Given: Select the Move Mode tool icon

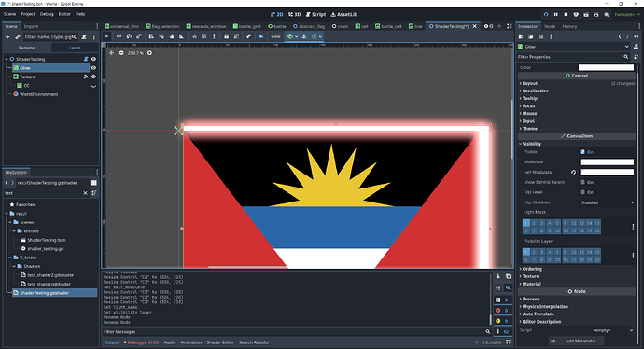Looking at the screenshot, I should point(119,36).
